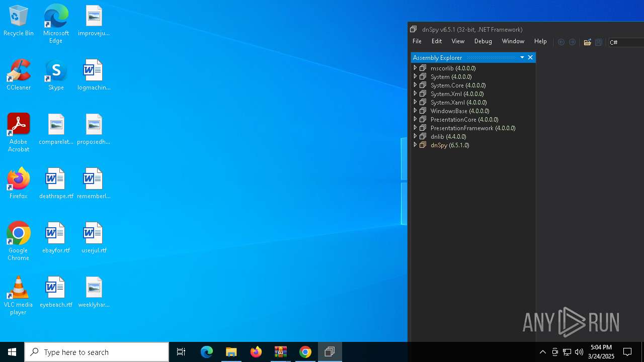The width and height of the screenshot is (644, 362).
Task: Open the Help menu in dnSpy
Action: click(540, 41)
